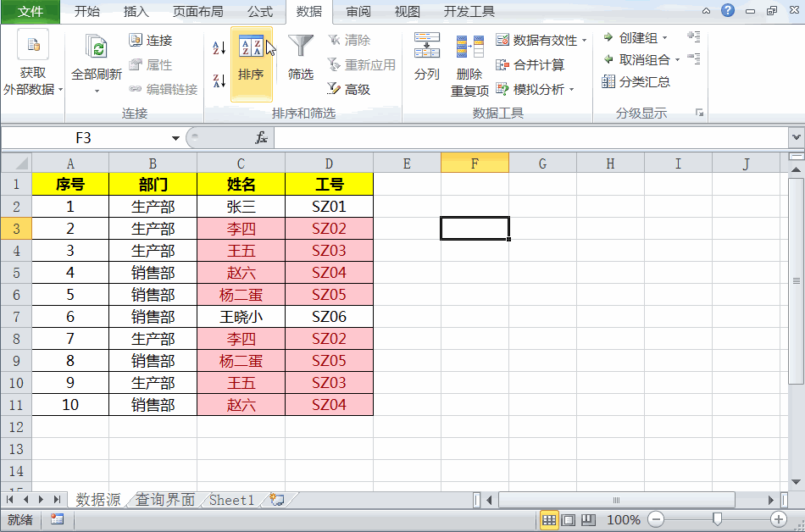Click the zoom in plus button
805x532 pixels.
click(x=778, y=519)
